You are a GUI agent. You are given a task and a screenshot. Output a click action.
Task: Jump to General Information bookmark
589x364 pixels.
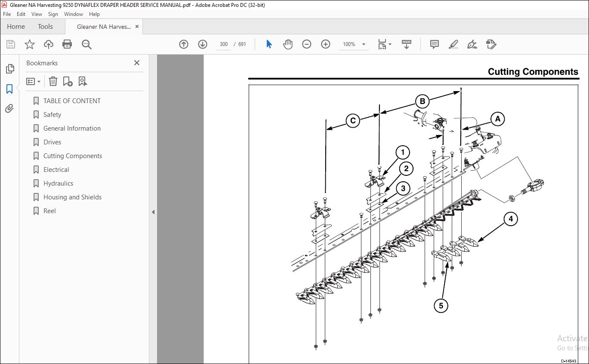point(72,128)
